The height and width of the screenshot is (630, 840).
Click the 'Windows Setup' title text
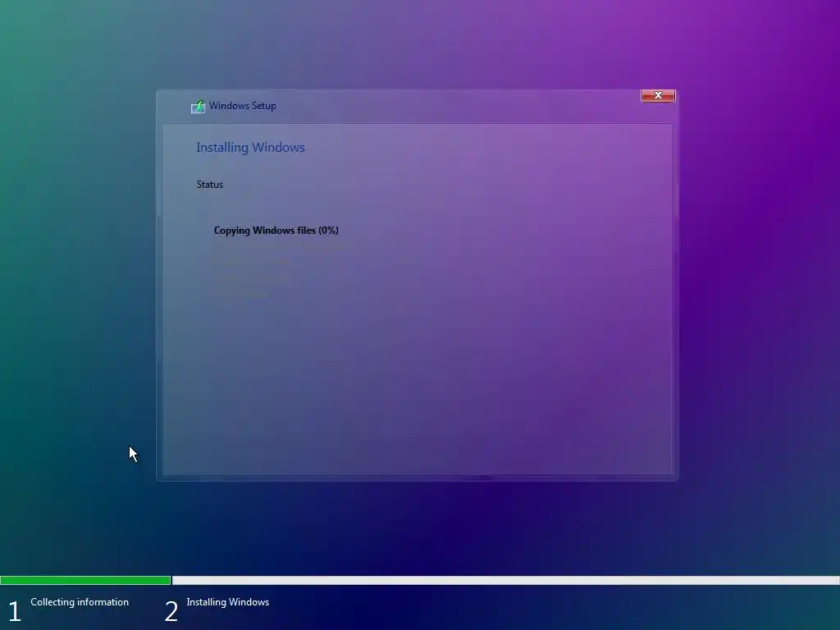click(243, 106)
